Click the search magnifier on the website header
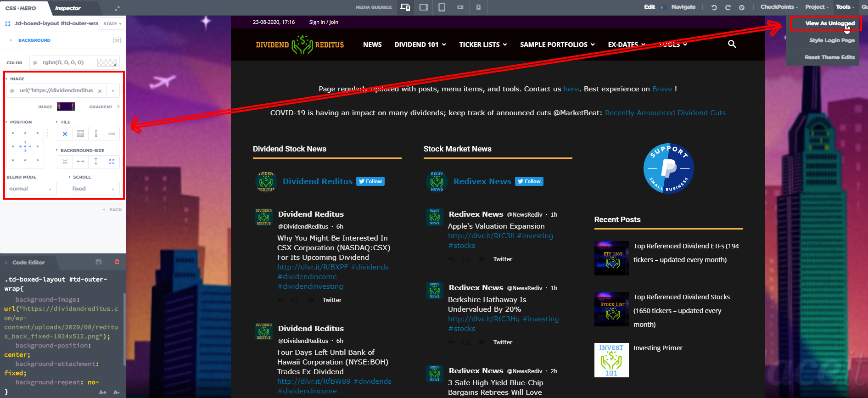868x398 pixels. tap(732, 44)
